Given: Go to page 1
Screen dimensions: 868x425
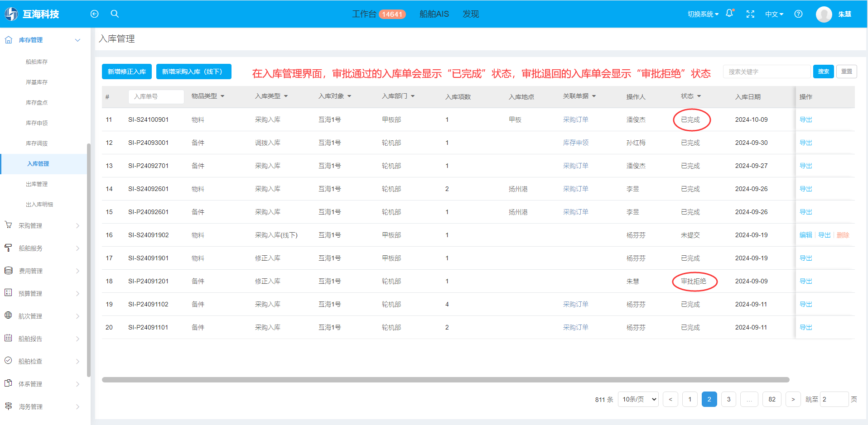Looking at the screenshot, I should coord(690,399).
